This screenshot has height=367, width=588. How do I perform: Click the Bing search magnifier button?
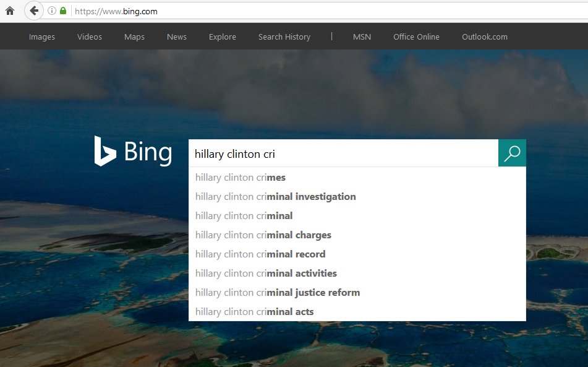coord(512,153)
